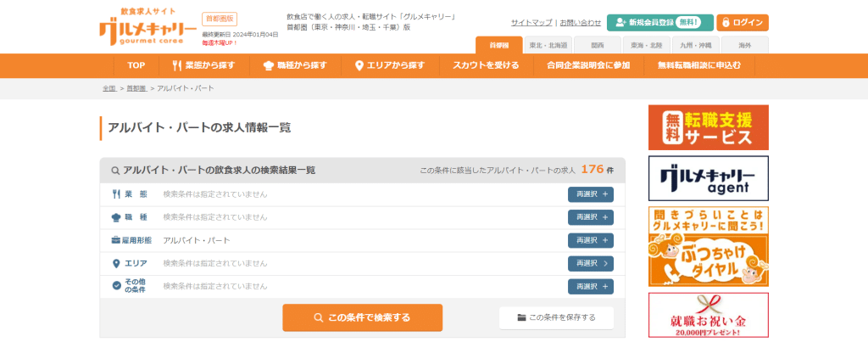Expand 再選択 for the 業態 row
This screenshot has width=868, height=342.
[590, 194]
